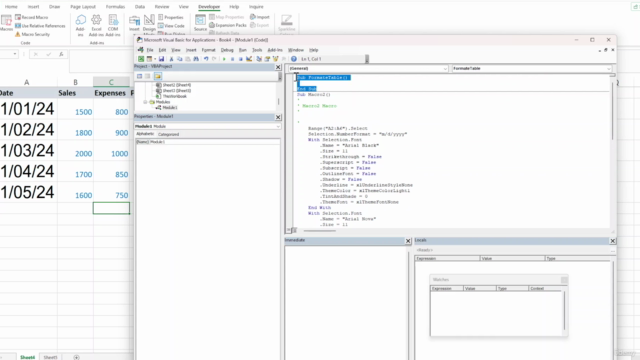Open Project Explorer via its toolbar icon
Image resolution: width=640 pixels, height=360 pixels.
(x=259, y=59)
